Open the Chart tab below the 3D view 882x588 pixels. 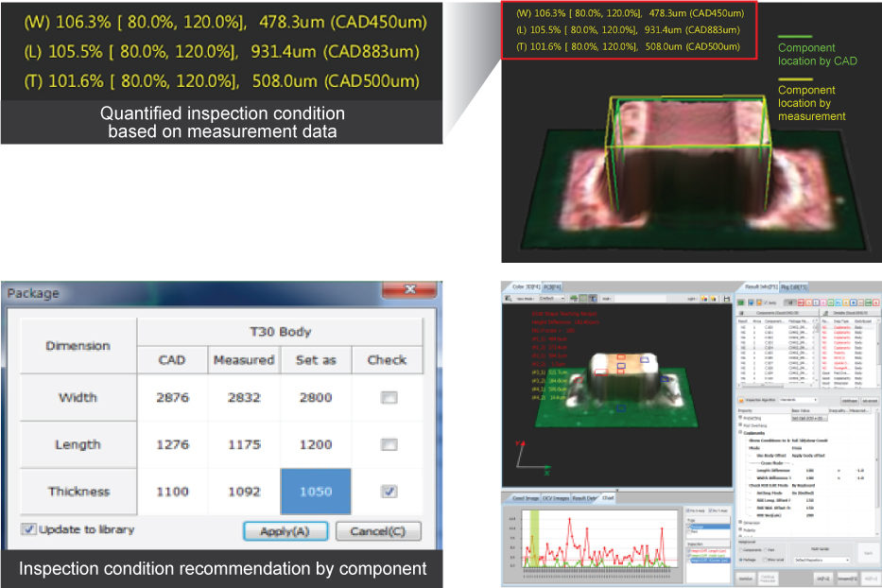(x=608, y=497)
